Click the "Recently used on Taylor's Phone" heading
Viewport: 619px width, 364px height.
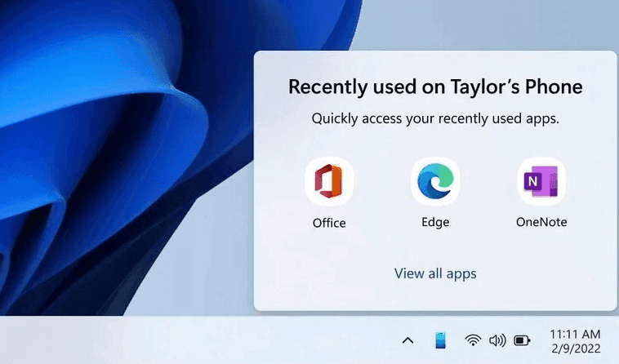click(x=435, y=87)
